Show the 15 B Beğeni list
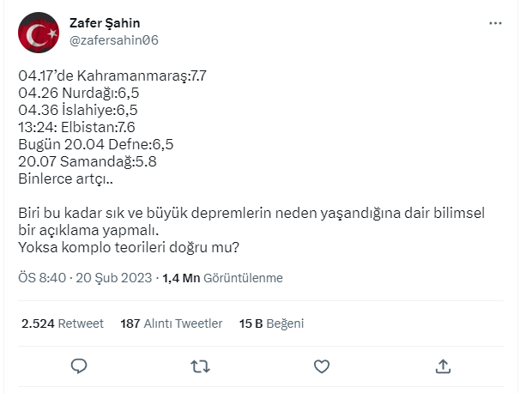Screen dimensions: 532x393 [x=272, y=323]
